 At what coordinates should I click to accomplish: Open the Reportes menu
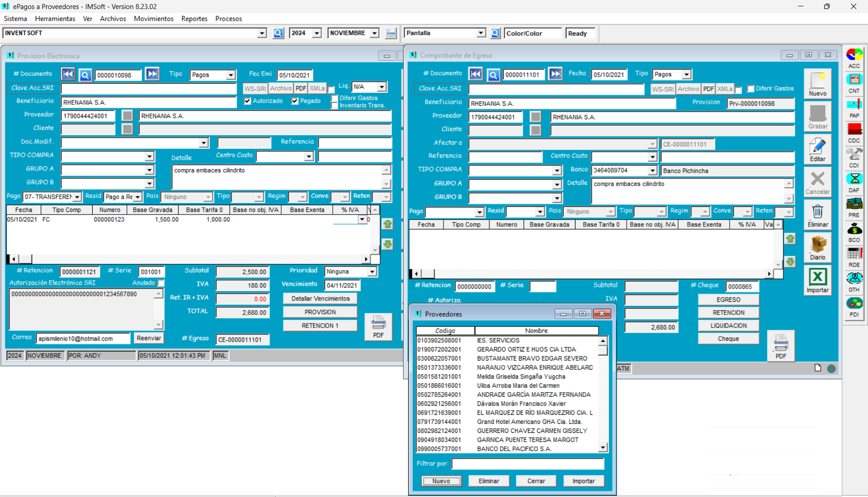point(194,19)
